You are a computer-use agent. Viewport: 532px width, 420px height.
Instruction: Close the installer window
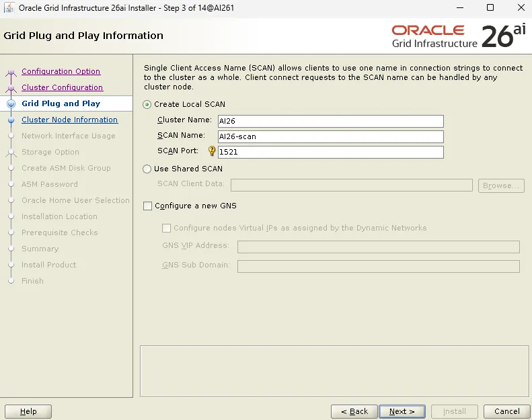[x=521, y=7]
